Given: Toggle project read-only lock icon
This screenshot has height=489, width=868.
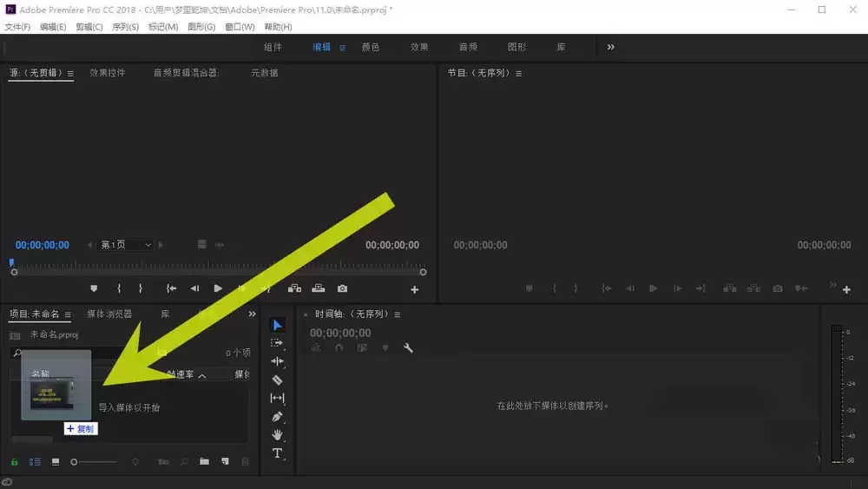Looking at the screenshot, I should coord(15,461).
